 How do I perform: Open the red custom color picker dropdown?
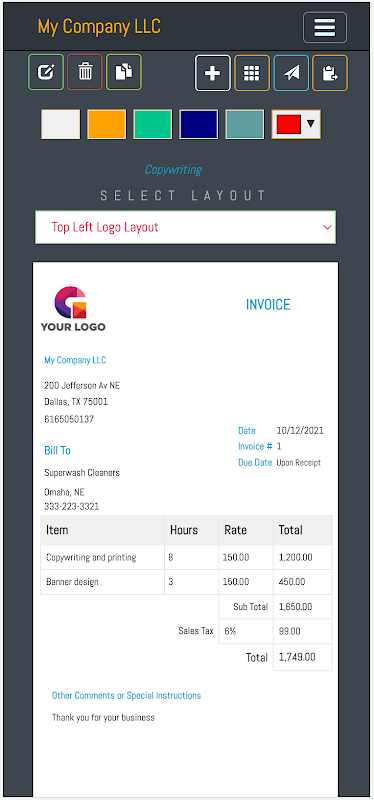click(296, 124)
